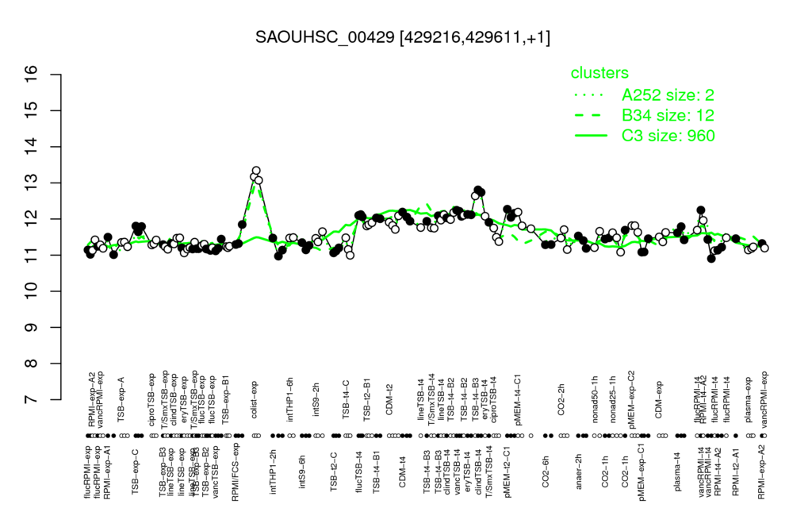Select the A252 size: 2 legend entry
This screenshot has height=508, width=812.
pos(668,95)
